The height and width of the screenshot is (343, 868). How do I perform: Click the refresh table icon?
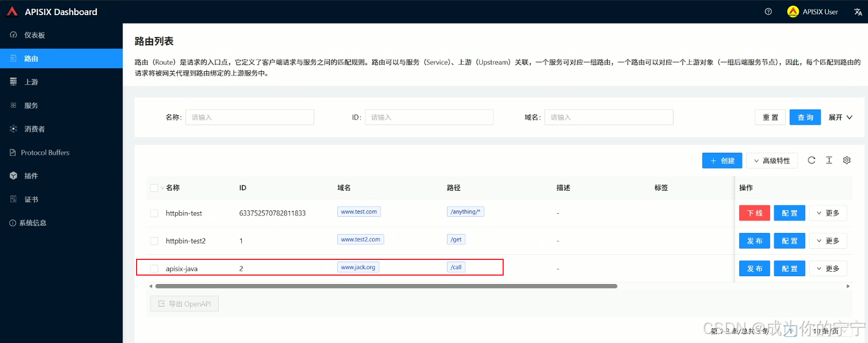811,160
